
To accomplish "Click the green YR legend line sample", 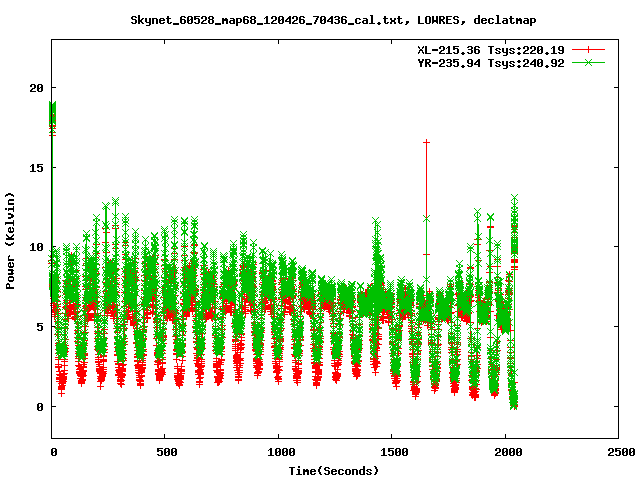I will click(588, 62).
